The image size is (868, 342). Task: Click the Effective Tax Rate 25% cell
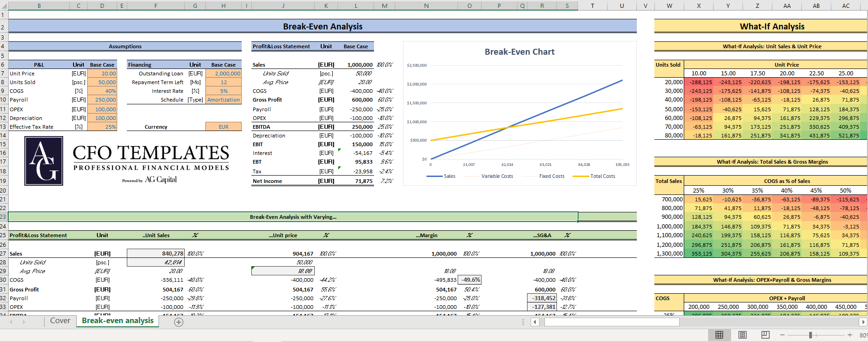click(x=102, y=127)
